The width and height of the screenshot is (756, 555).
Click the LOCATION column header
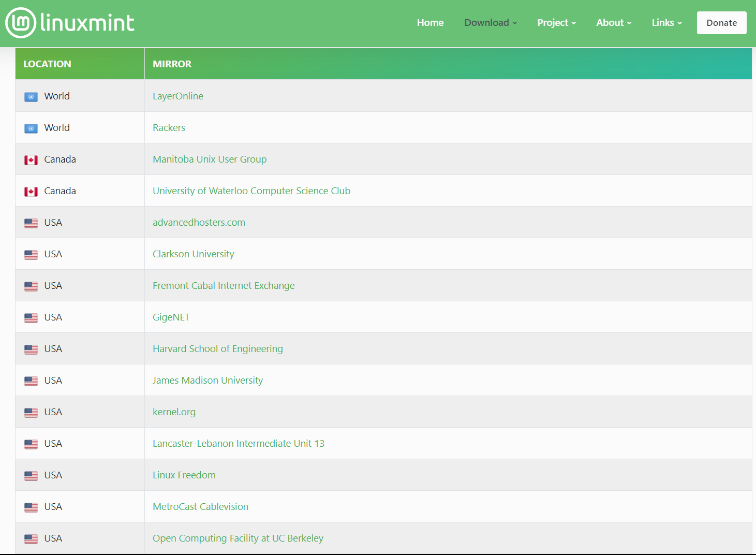(x=80, y=64)
